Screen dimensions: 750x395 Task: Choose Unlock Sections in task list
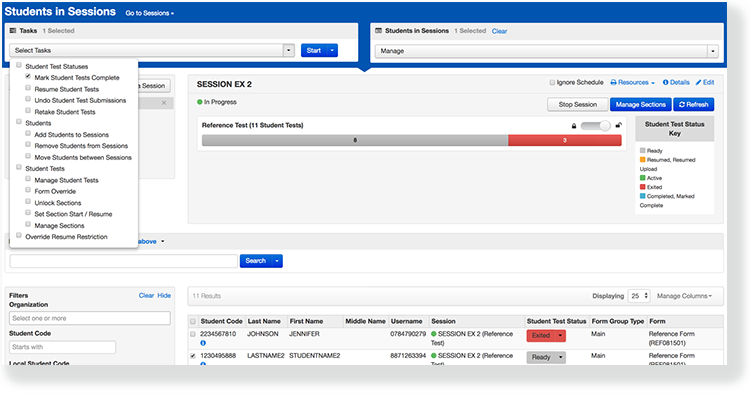(x=58, y=203)
